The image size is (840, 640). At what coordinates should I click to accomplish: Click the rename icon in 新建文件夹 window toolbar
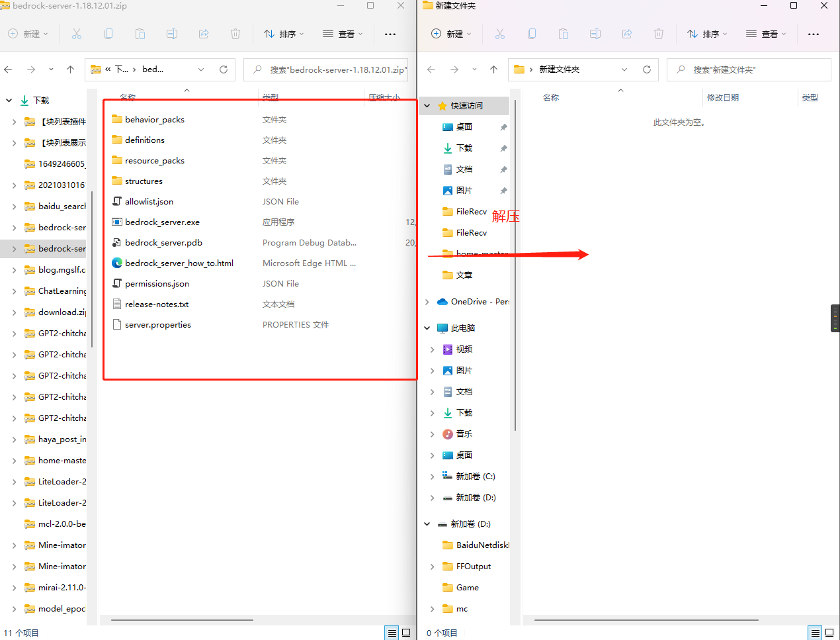[595, 34]
